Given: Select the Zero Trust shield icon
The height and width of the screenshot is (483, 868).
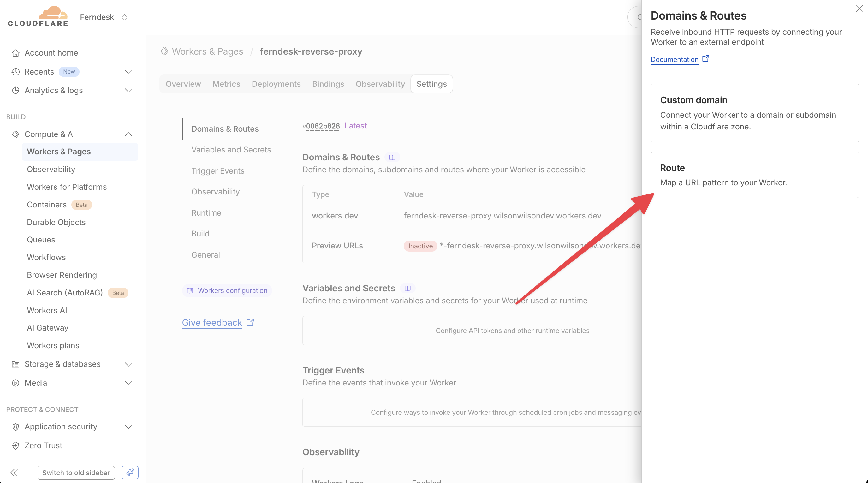Looking at the screenshot, I should point(15,445).
